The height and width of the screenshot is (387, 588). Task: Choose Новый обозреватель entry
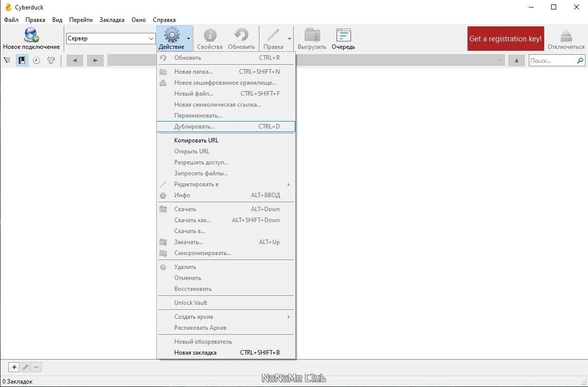pyautogui.click(x=226, y=342)
